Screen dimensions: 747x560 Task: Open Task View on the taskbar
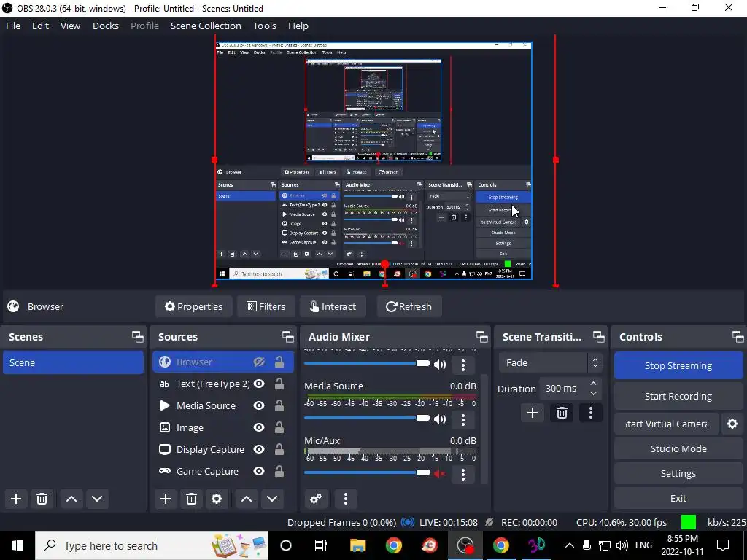[321, 545]
